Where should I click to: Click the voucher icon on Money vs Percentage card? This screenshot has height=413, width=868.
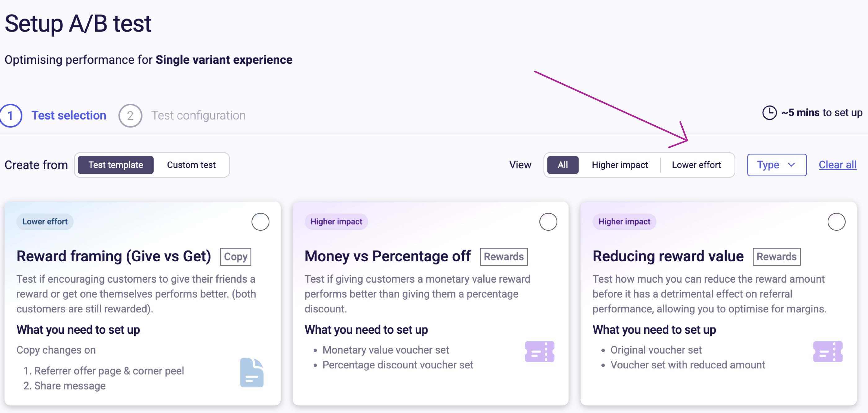tap(539, 351)
